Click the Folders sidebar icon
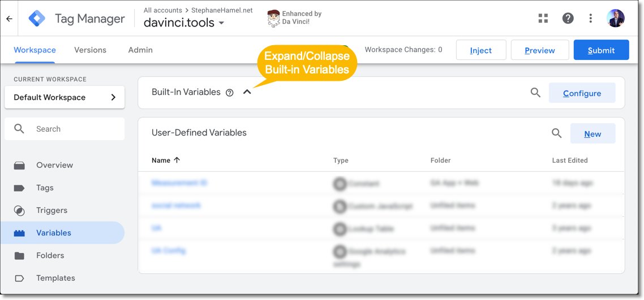 [19, 256]
